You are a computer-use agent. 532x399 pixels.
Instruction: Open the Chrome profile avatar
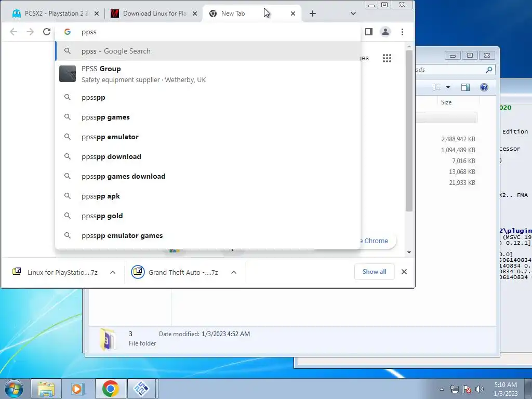(385, 32)
